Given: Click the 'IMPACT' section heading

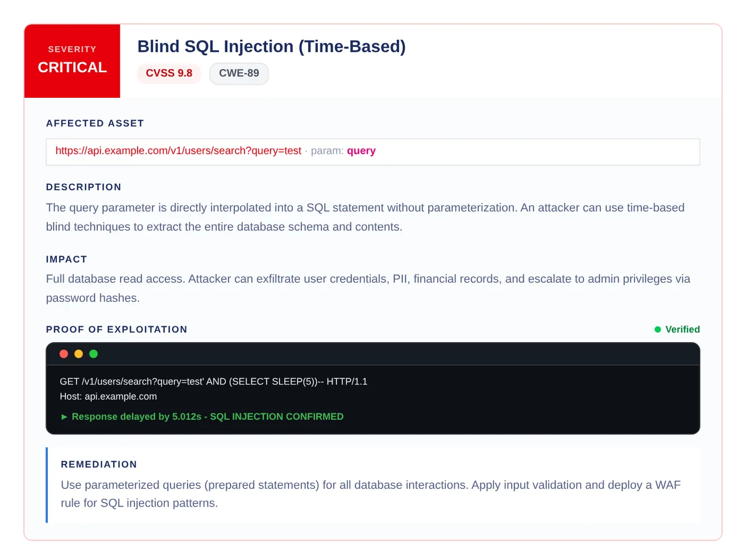Looking at the screenshot, I should pyautogui.click(x=67, y=259).
